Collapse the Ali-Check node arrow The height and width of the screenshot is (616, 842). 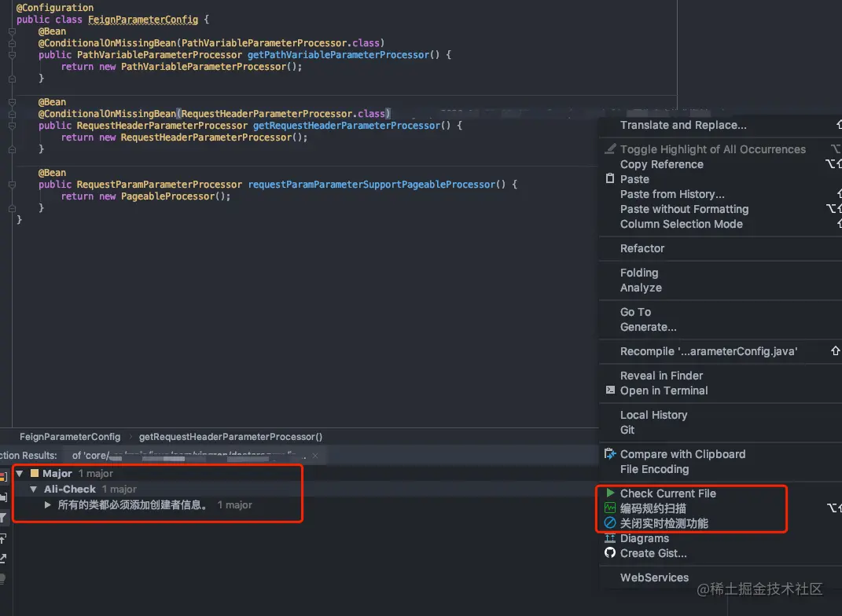coord(33,489)
